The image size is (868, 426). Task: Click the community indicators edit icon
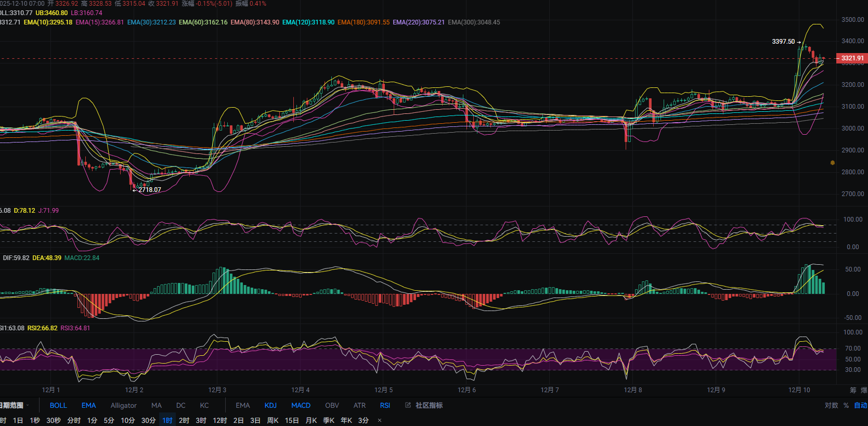click(x=408, y=405)
